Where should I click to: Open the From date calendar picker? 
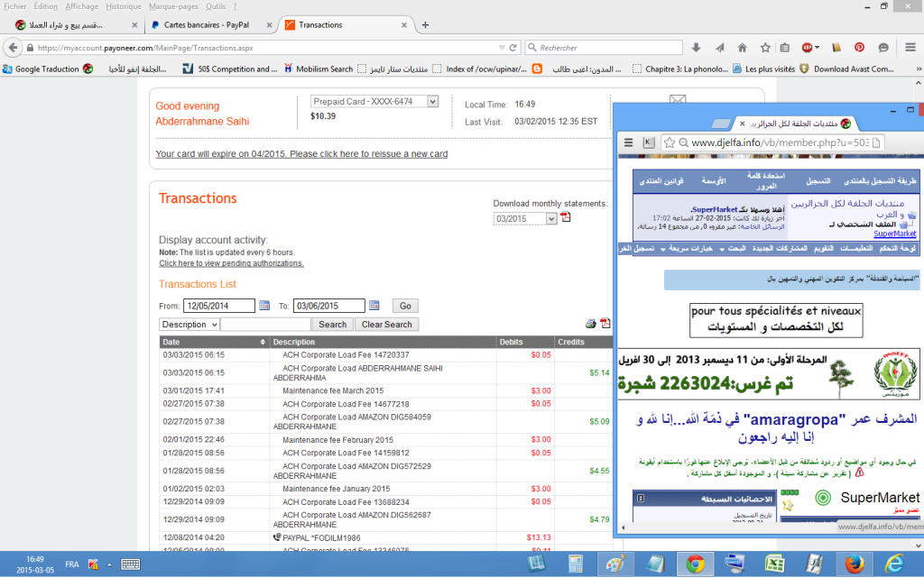[264, 306]
